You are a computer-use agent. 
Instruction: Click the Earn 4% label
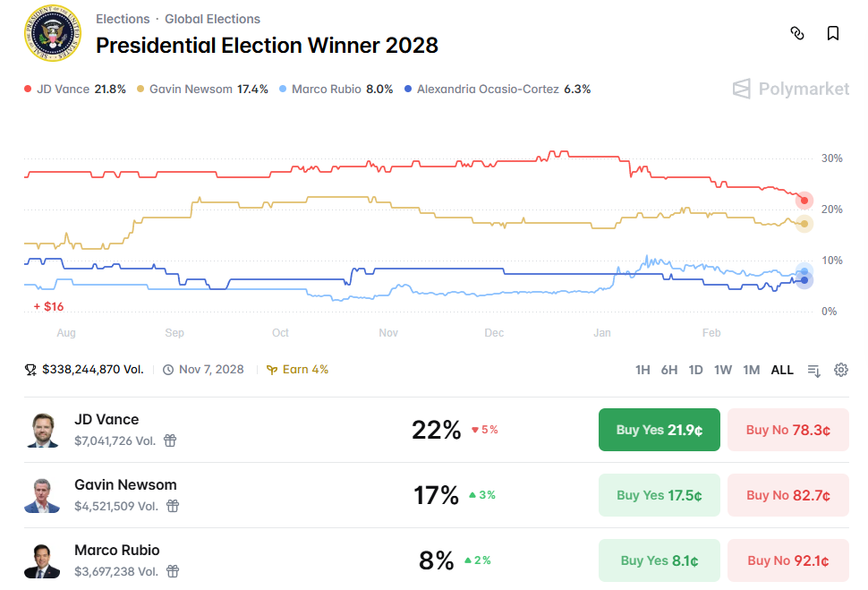pyautogui.click(x=298, y=369)
